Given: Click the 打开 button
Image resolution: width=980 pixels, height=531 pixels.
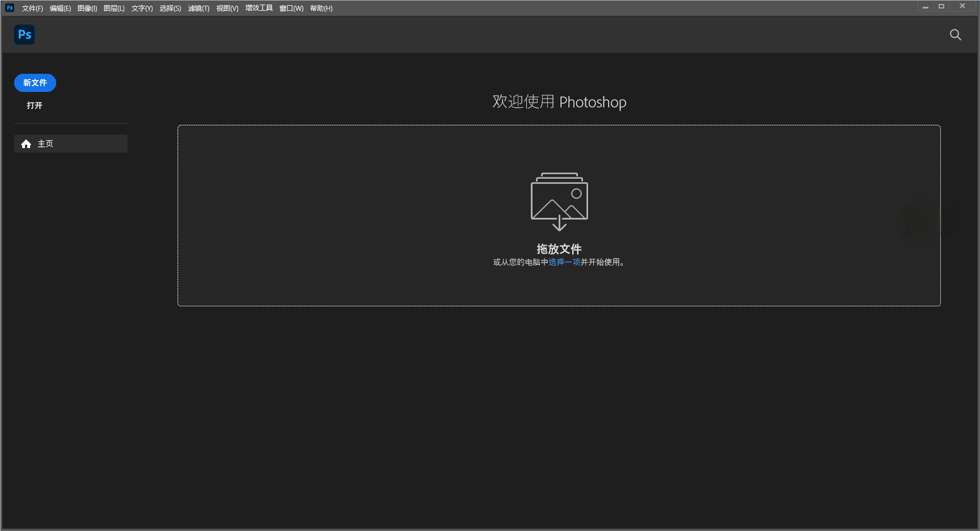Looking at the screenshot, I should [x=35, y=105].
